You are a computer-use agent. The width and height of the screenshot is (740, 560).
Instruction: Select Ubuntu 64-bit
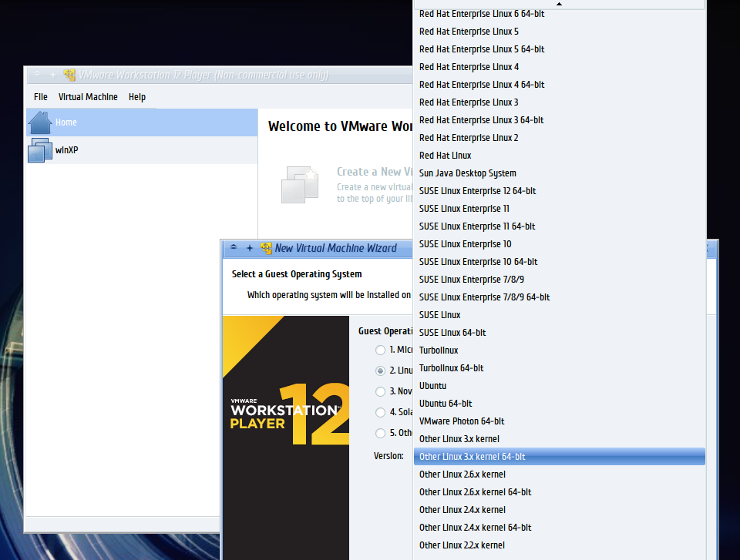pos(560,404)
